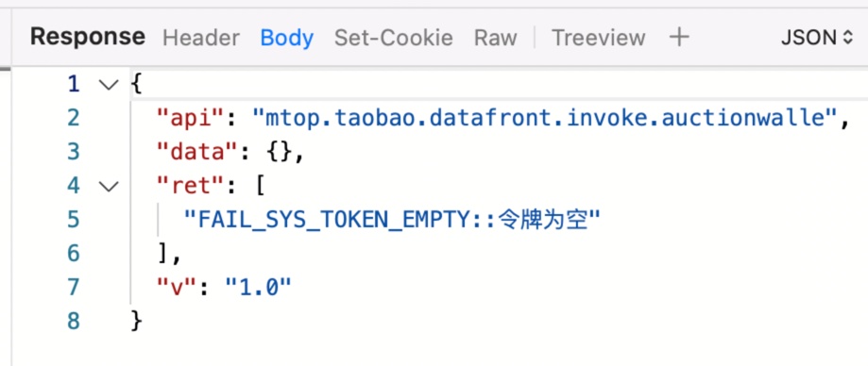Select the Body tab
This screenshot has width=868, height=366.
pyautogui.click(x=287, y=38)
